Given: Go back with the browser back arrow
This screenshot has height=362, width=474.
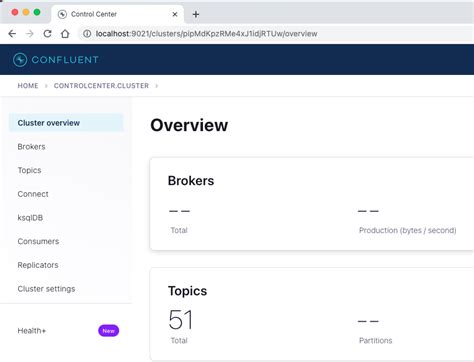Looking at the screenshot, I should (12, 34).
